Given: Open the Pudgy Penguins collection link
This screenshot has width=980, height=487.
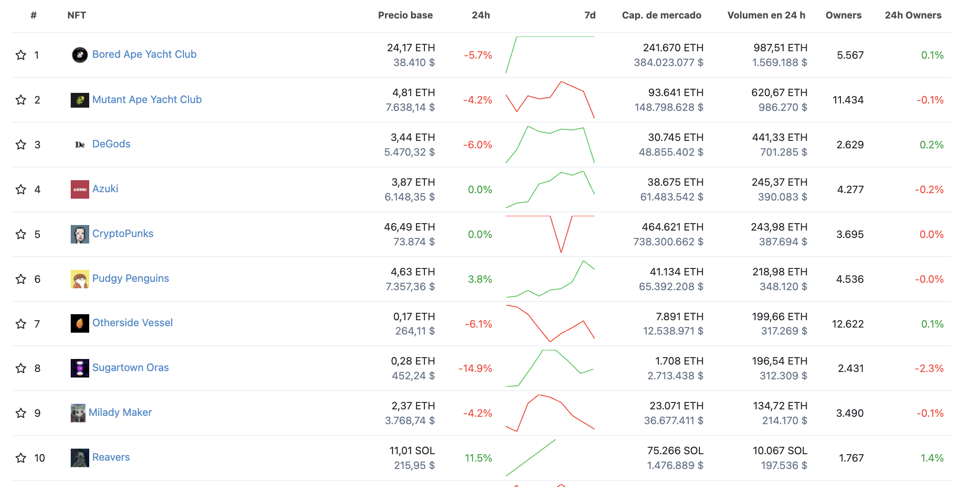Looking at the screenshot, I should click(131, 278).
